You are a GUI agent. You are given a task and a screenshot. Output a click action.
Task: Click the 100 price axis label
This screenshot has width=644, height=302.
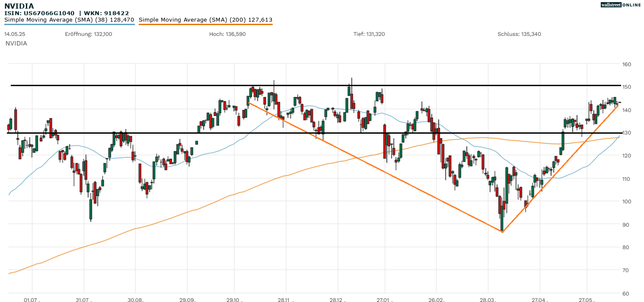click(x=627, y=202)
